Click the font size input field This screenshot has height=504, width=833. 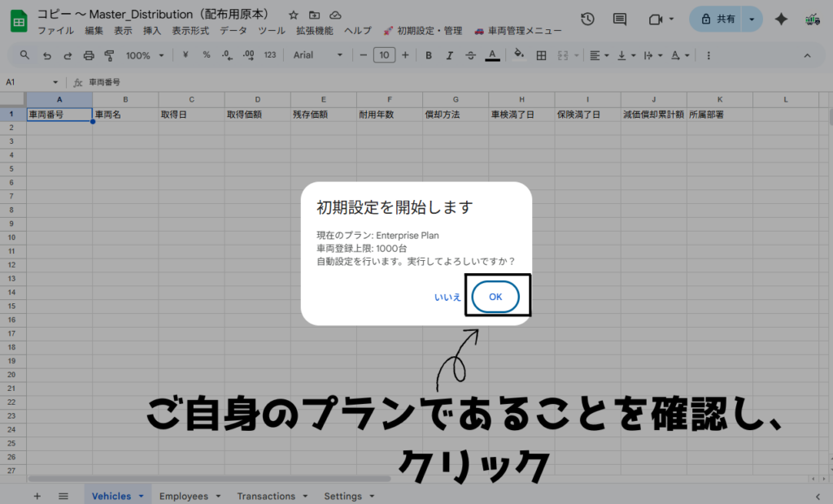pyautogui.click(x=384, y=55)
